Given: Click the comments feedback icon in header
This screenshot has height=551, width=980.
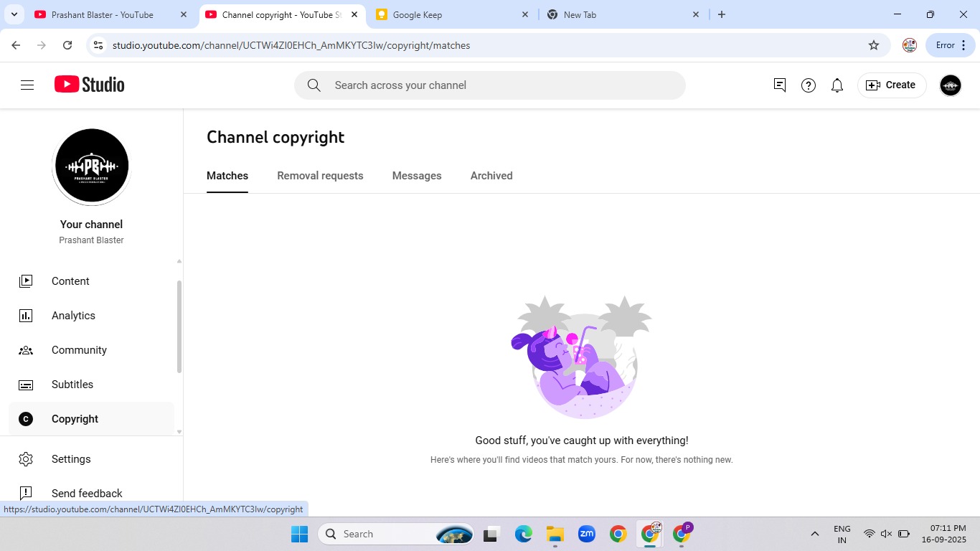Looking at the screenshot, I should pos(780,85).
